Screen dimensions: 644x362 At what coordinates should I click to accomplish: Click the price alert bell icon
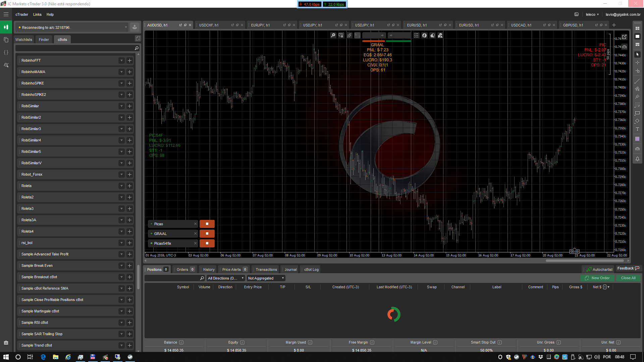point(637,159)
